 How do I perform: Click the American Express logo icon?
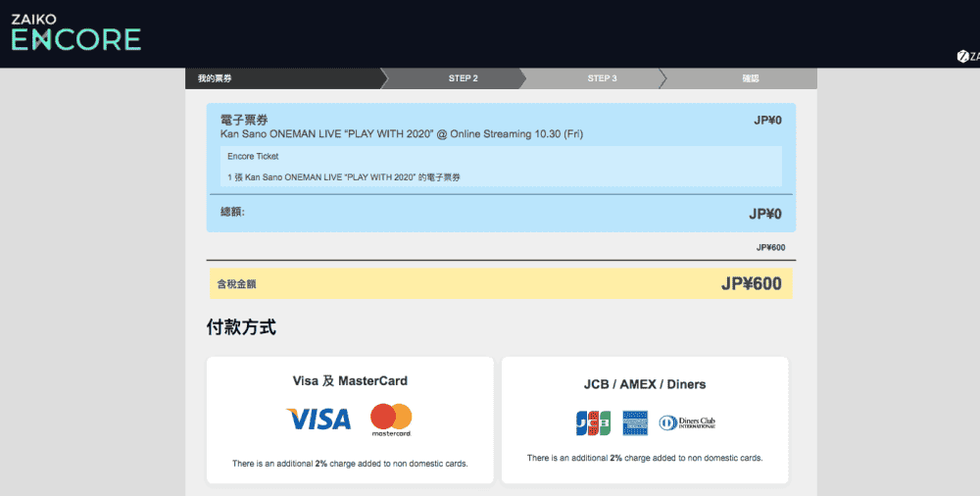[635, 423]
